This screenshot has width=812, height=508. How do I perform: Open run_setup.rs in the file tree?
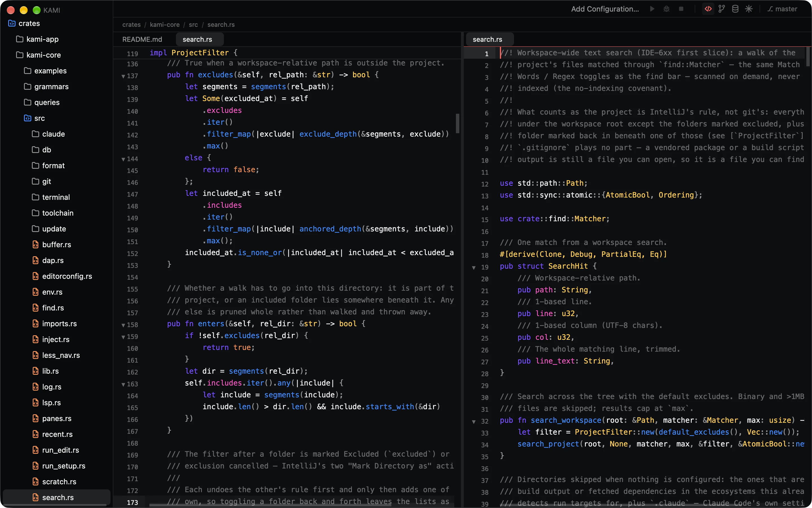(x=63, y=466)
